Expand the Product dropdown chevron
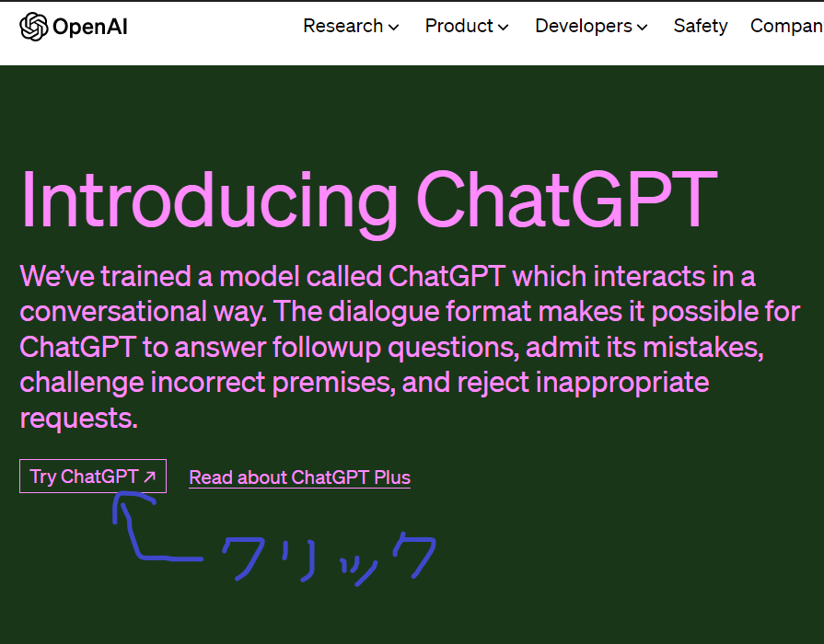824x644 pixels. pyautogui.click(x=503, y=28)
